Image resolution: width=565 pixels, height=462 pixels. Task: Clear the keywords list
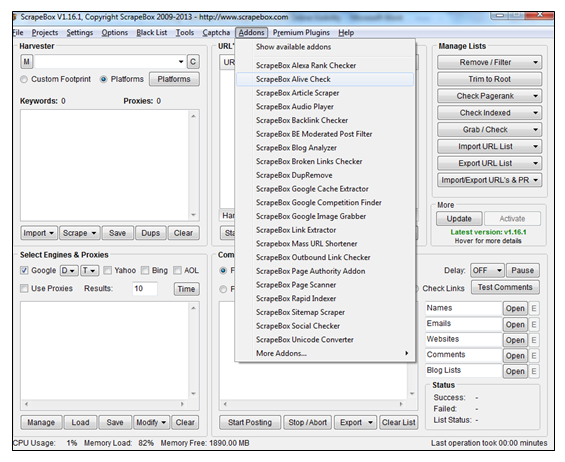tap(183, 233)
